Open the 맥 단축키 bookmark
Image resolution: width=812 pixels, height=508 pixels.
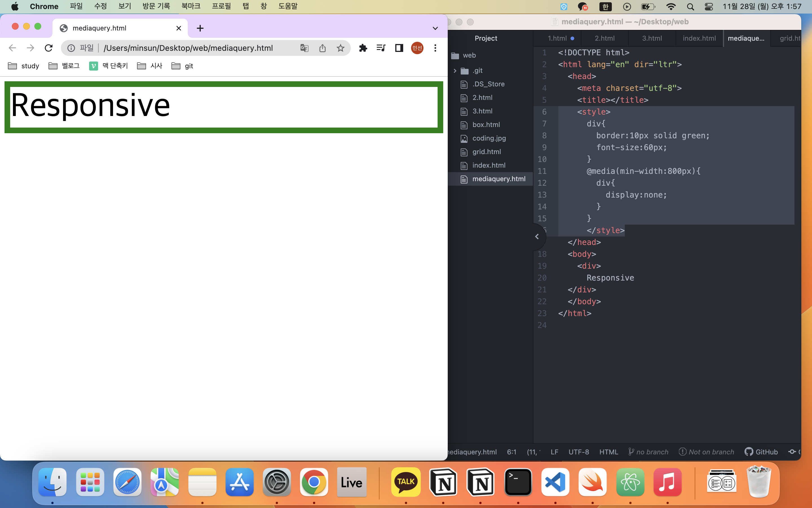tap(108, 66)
